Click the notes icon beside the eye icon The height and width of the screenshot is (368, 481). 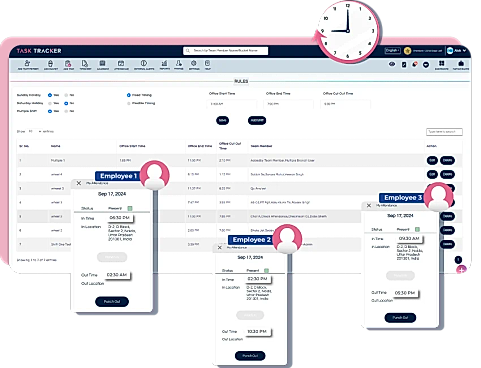(x=404, y=64)
